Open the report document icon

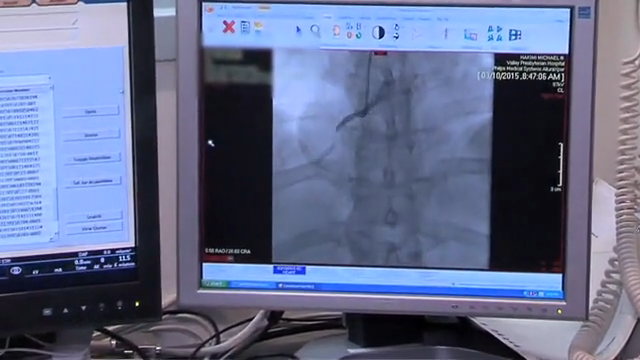pyautogui.click(x=245, y=28)
